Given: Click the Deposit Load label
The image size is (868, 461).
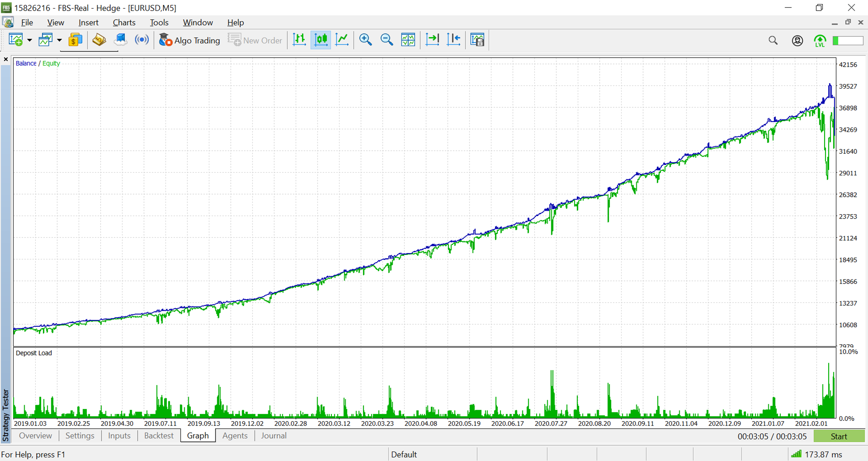Looking at the screenshot, I should [x=34, y=353].
